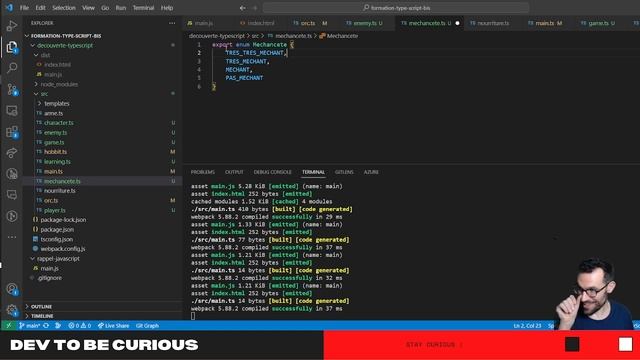Open the File menu
640x360 pixels.
[x=24, y=8]
